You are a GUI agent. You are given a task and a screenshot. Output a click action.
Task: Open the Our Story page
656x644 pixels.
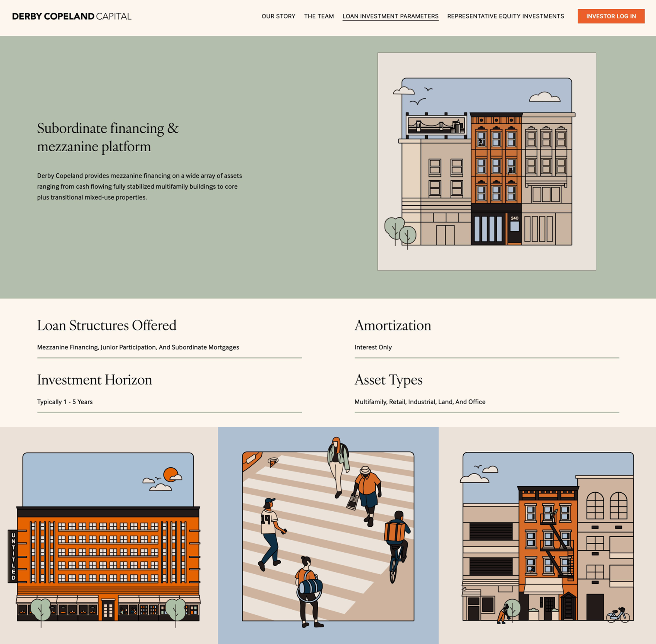tap(279, 16)
